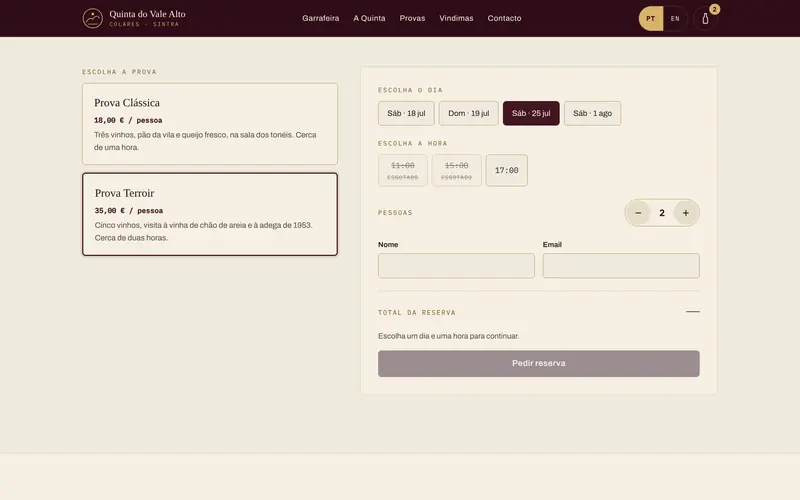Choose the date Dom · 19 jul
The height and width of the screenshot is (500, 800).
click(468, 113)
